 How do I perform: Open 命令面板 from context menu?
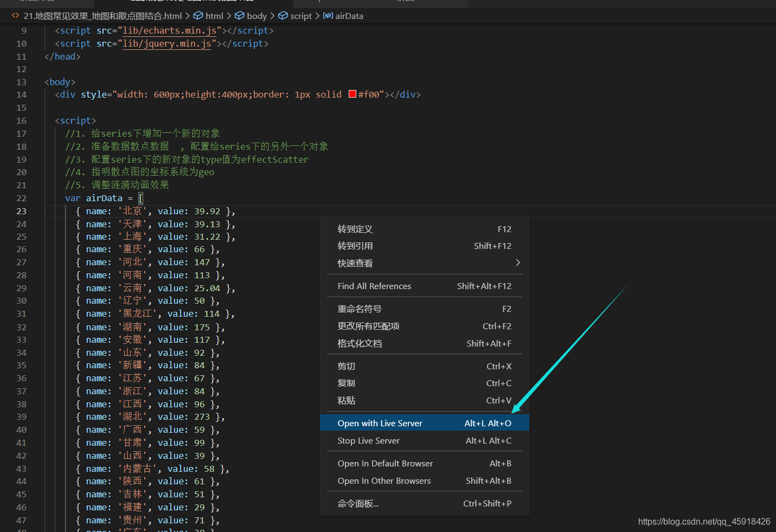(425, 503)
